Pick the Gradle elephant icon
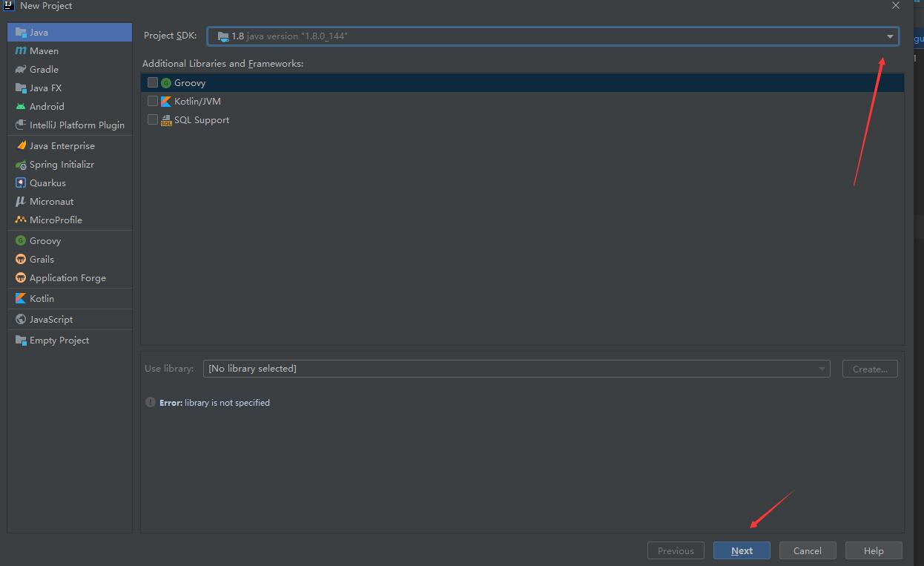 click(x=21, y=70)
